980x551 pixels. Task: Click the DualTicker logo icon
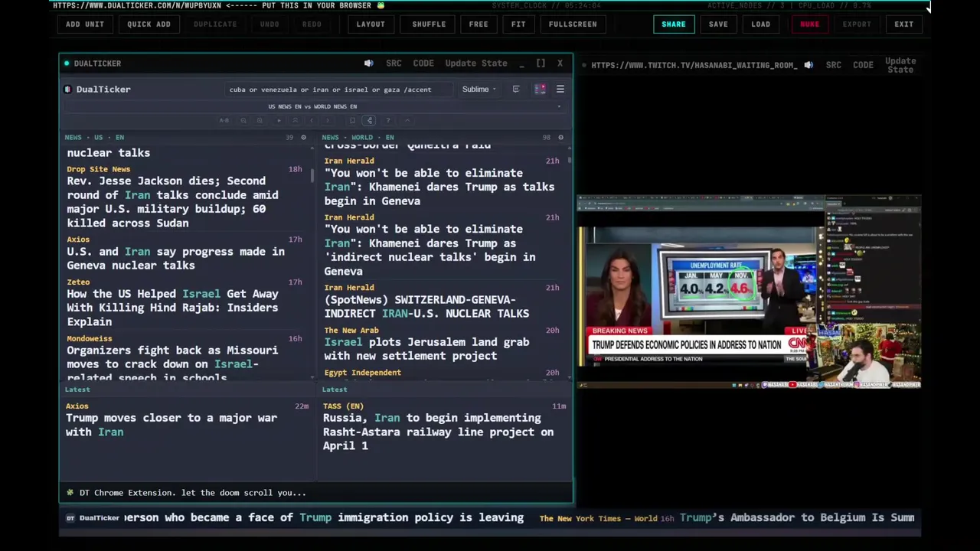click(x=68, y=90)
